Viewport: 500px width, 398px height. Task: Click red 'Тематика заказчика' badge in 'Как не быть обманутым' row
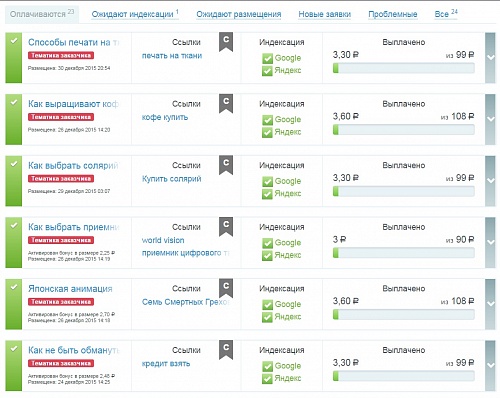pyautogui.click(x=61, y=363)
